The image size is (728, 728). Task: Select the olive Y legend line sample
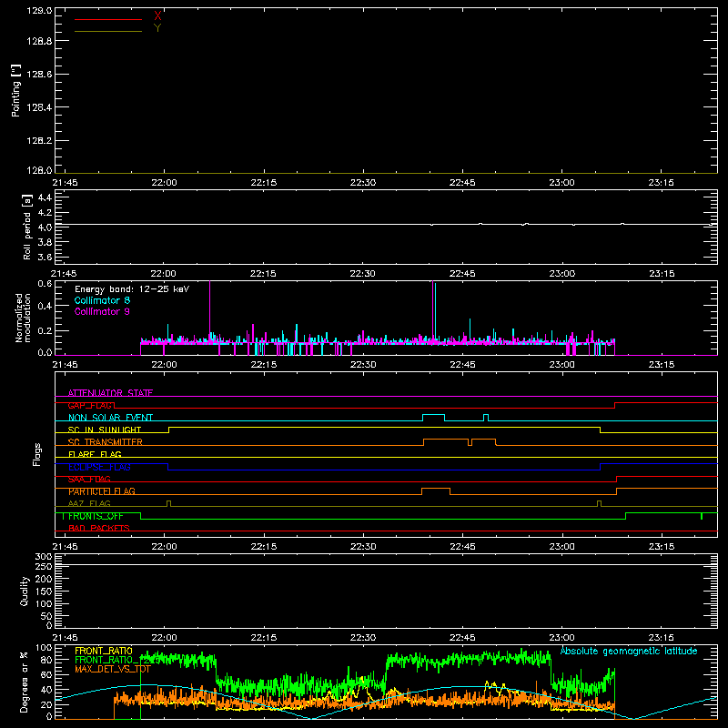point(108,31)
